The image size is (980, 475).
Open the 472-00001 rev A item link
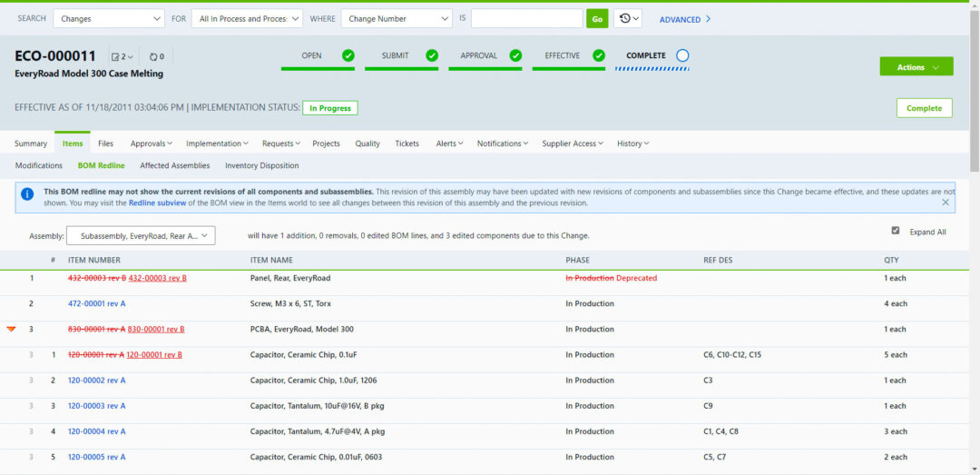pyautogui.click(x=96, y=303)
